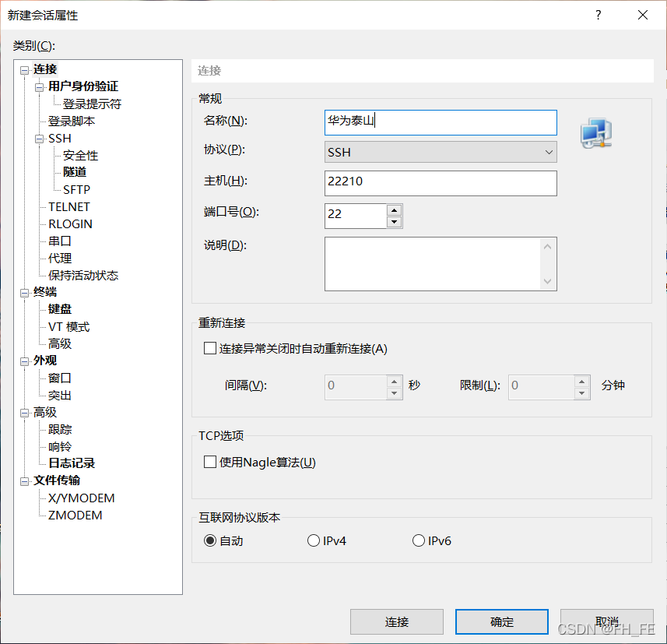Screen dimensions: 667x644
Task: Click the session computer icon
Action: click(x=596, y=133)
